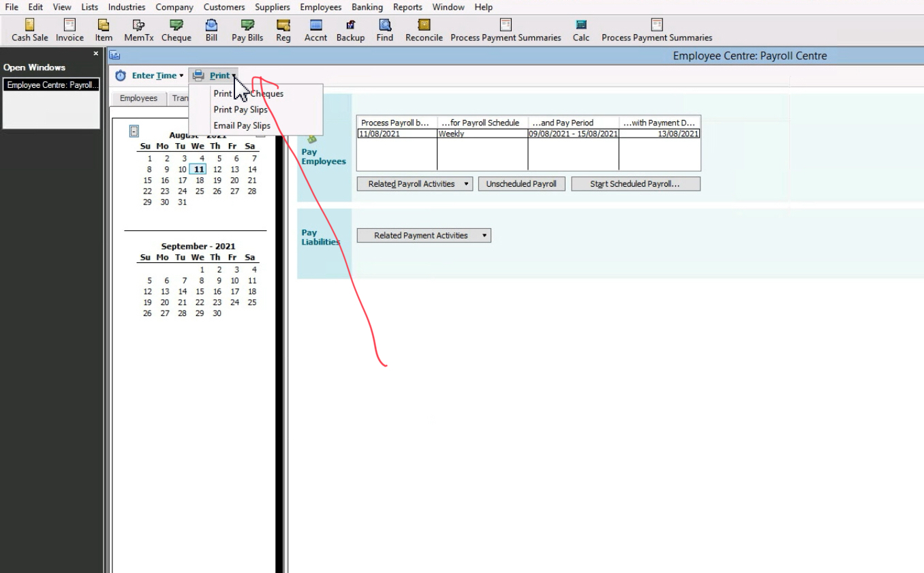Viewport: 924px width, 573px height.
Task: Select the 11/08/2021 process payroll date cell
Action: pos(397,134)
